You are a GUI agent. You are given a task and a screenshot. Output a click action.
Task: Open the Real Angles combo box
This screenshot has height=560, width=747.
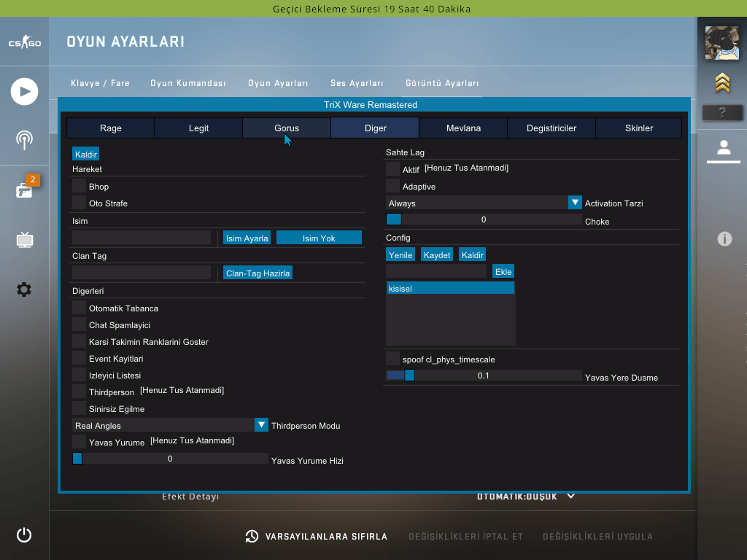click(170, 425)
